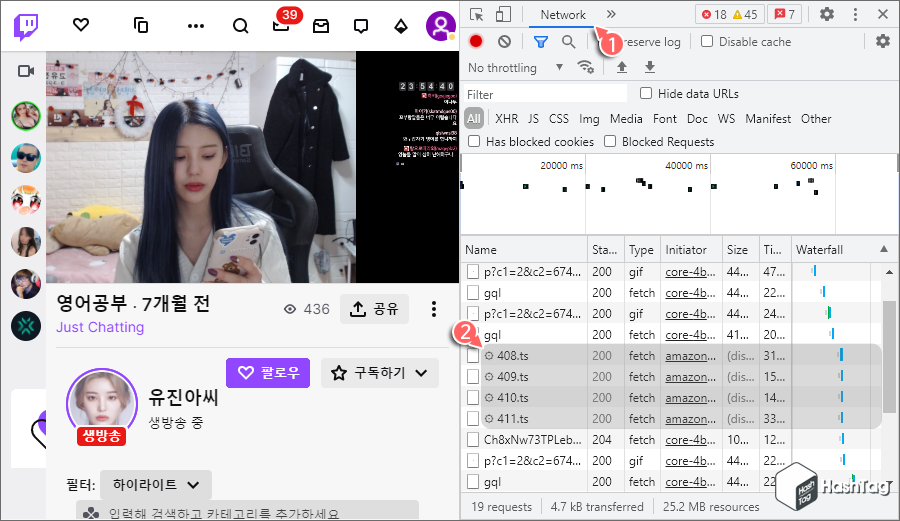Image resolution: width=900 pixels, height=521 pixels.
Task: Open the sunglasses channel avatar in sidebar
Action: 26,158
